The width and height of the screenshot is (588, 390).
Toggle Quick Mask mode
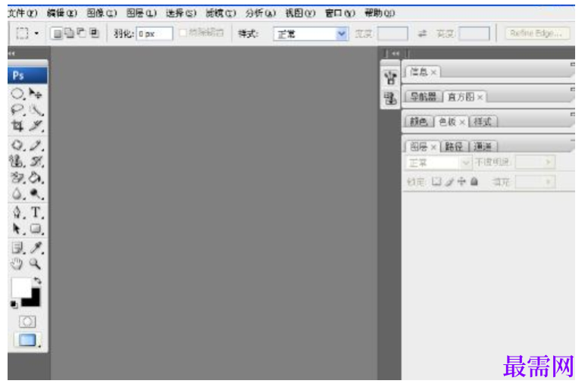coord(27,321)
